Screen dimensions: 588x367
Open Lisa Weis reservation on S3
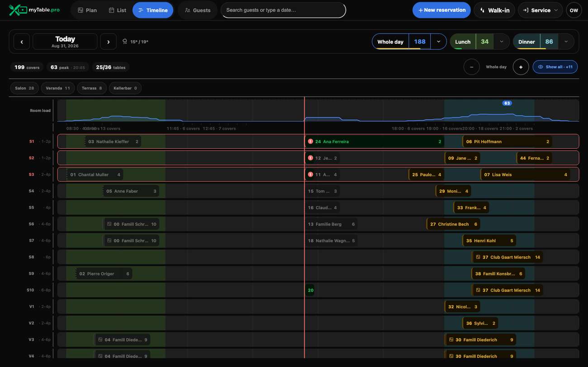pyautogui.click(x=525, y=174)
